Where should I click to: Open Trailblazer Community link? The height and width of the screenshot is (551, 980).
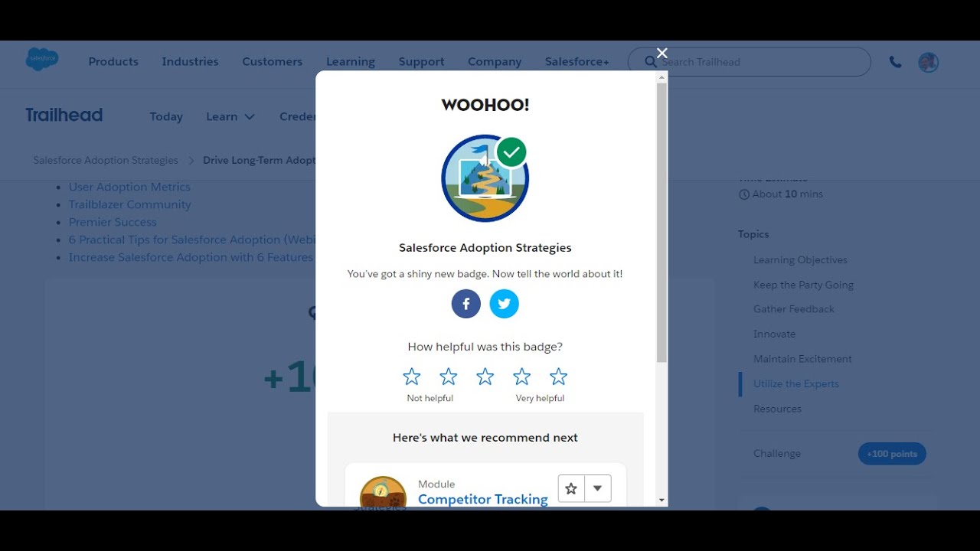(130, 204)
